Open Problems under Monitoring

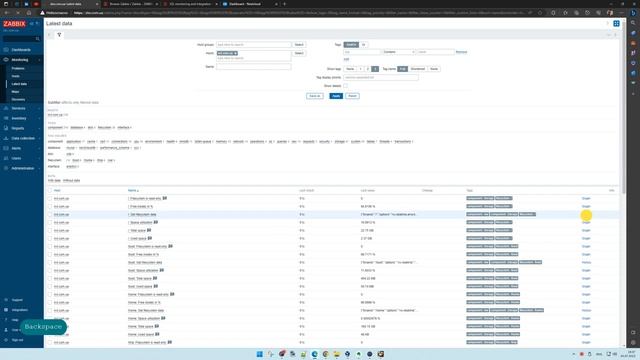pyautogui.click(x=18, y=69)
